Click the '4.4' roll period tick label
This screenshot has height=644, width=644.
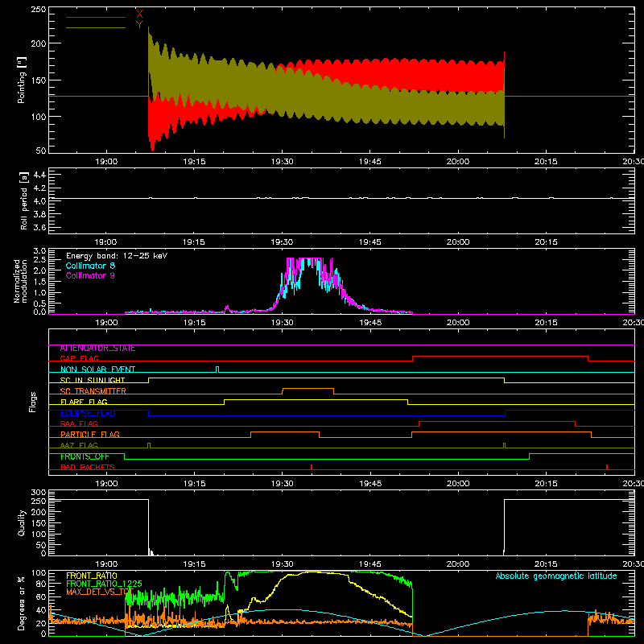click(39, 175)
